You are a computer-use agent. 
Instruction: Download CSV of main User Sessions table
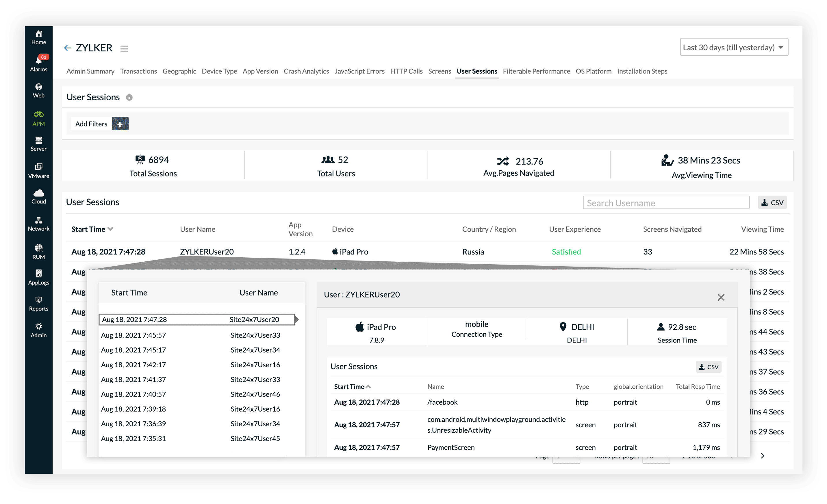[772, 203]
